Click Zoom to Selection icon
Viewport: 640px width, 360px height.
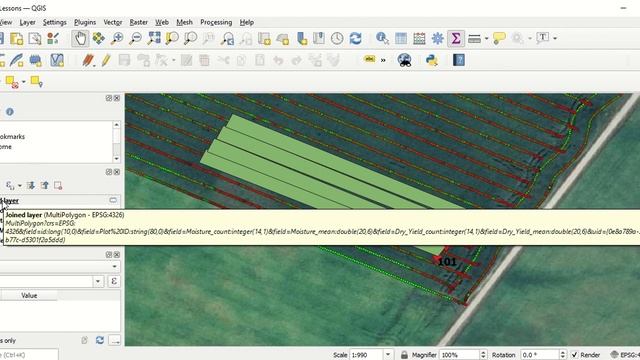tap(172, 38)
